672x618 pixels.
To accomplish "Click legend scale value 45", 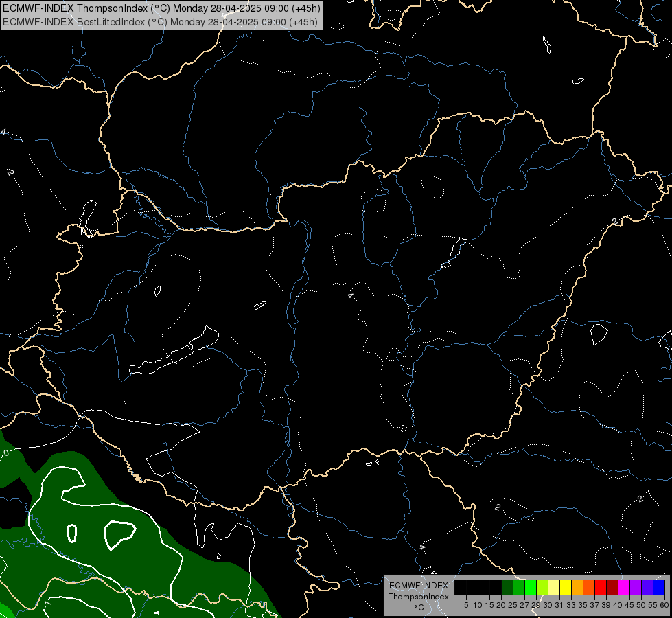I will [629, 605].
